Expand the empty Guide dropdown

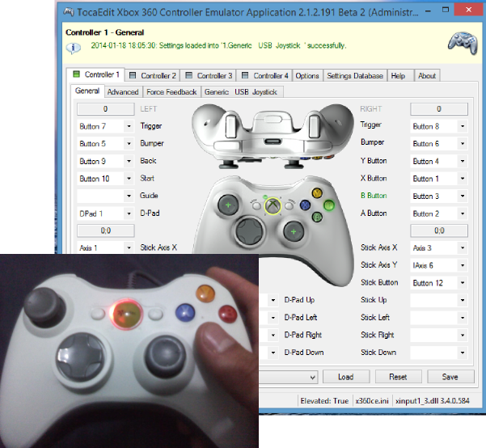(129, 196)
